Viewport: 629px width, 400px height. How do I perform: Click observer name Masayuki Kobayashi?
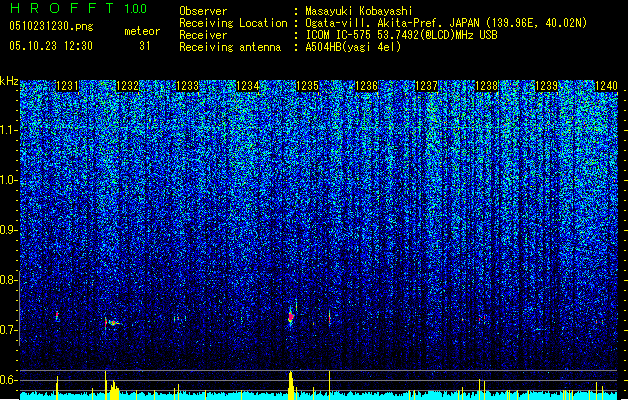click(x=359, y=11)
